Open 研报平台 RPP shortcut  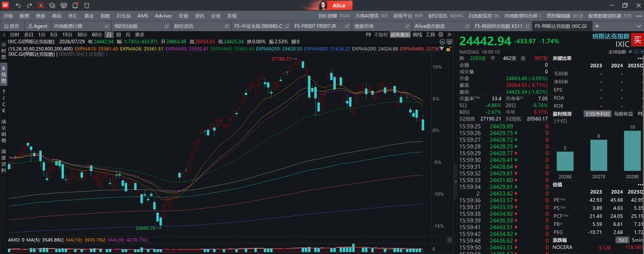point(408,16)
